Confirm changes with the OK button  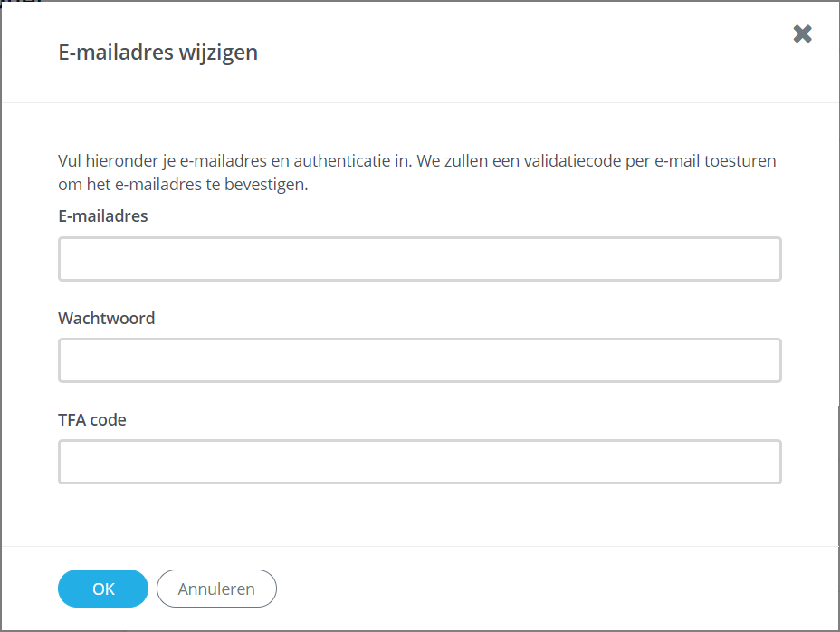tap(102, 589)
